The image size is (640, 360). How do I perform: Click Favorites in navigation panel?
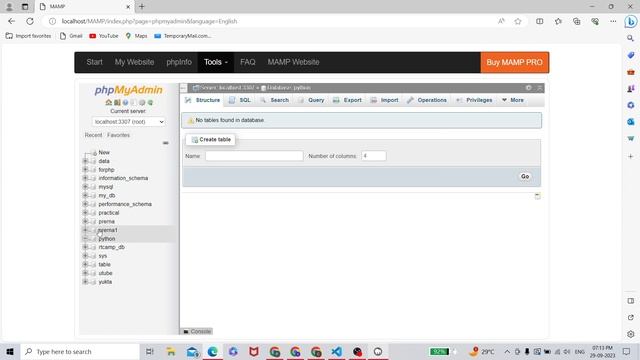(118, 135)
